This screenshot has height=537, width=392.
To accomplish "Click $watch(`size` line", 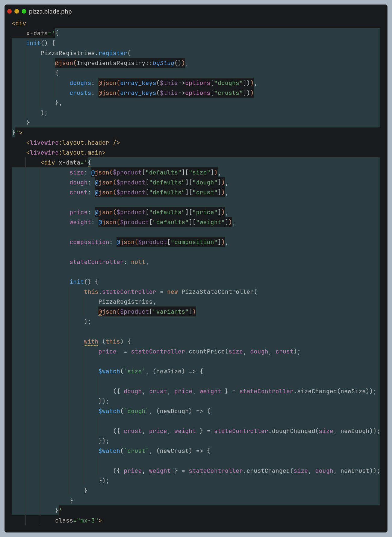I will 151,372.
